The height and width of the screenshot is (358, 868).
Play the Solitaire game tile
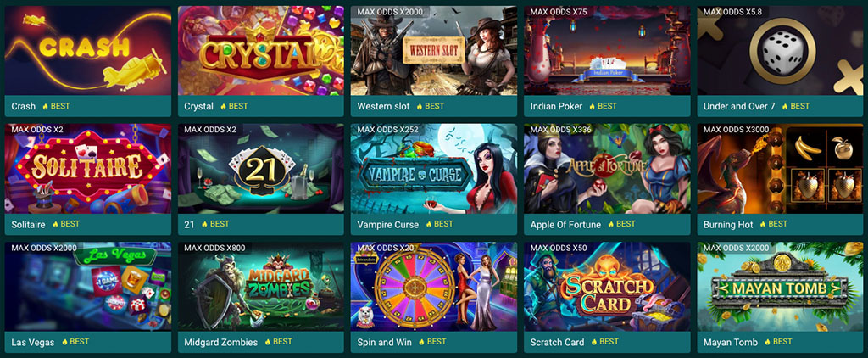88,169
